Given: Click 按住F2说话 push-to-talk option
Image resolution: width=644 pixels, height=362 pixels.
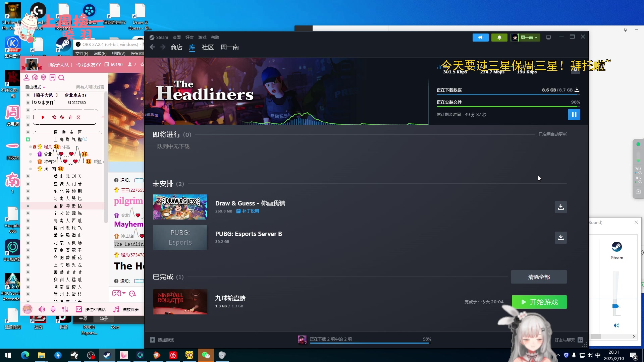Looking at the screenshot, I should 91,309.
